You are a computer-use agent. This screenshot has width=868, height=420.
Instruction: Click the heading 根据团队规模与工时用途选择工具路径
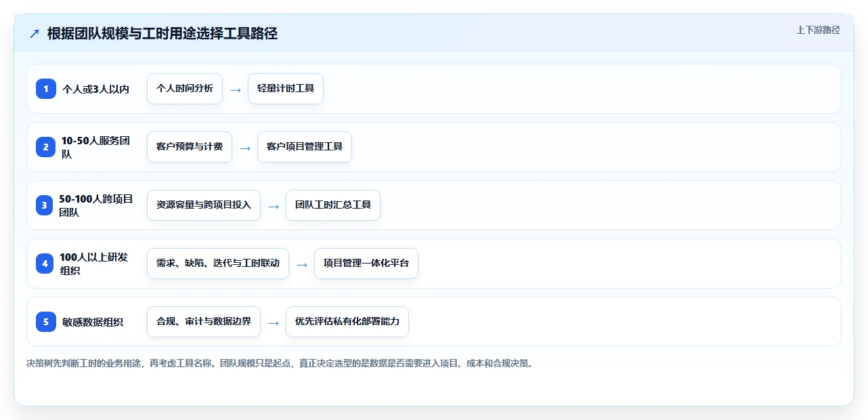tap(162, 33)
